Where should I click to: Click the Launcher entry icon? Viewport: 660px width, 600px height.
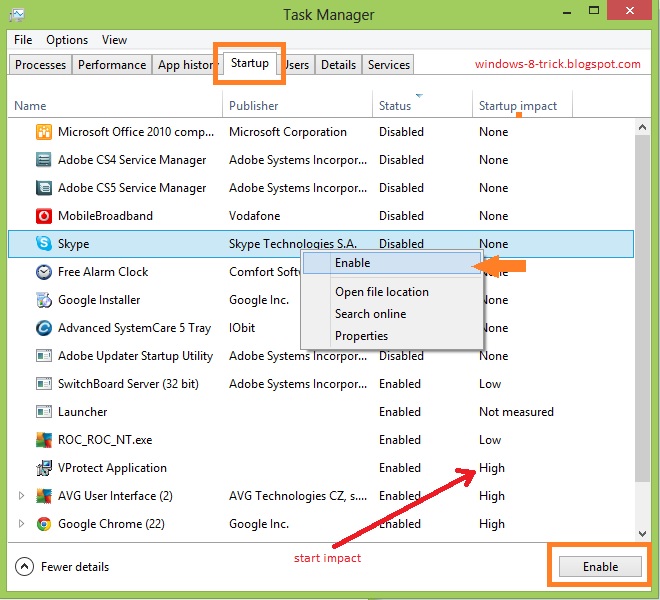(44, 412)
